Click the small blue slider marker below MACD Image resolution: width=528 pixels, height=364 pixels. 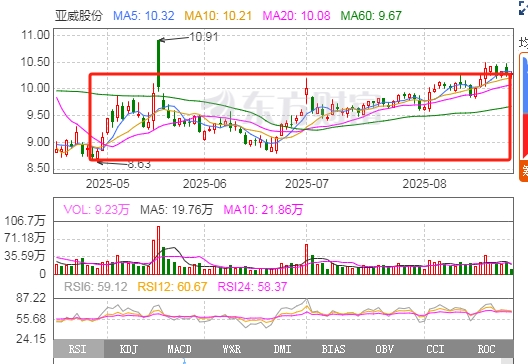point(184,361)
